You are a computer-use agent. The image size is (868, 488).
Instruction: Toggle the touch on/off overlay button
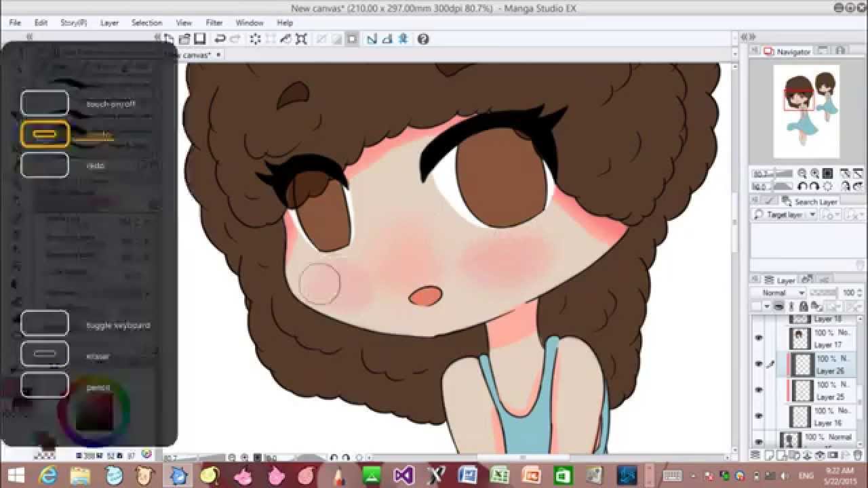click(45, 103)
